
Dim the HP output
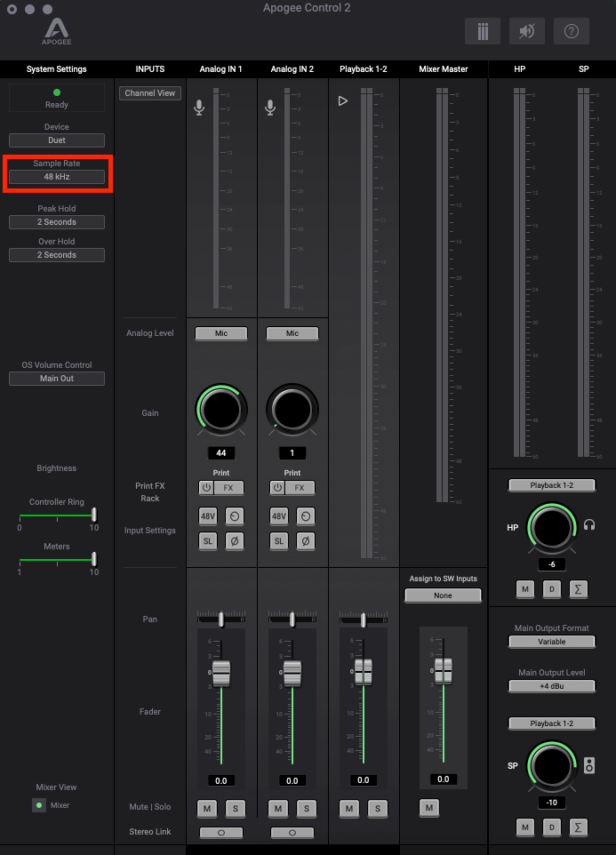[552, 589]
